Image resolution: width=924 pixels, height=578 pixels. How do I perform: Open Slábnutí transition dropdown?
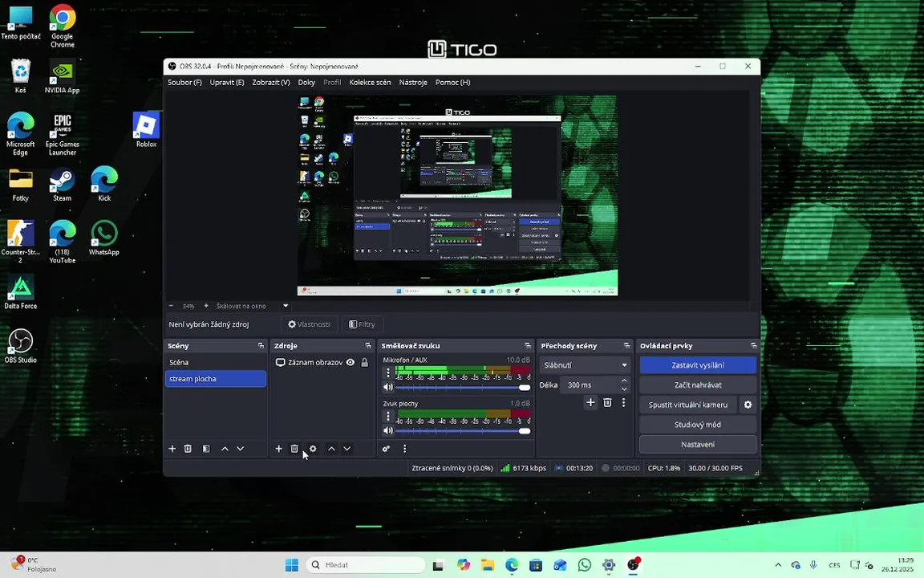[x=585, y=365]
